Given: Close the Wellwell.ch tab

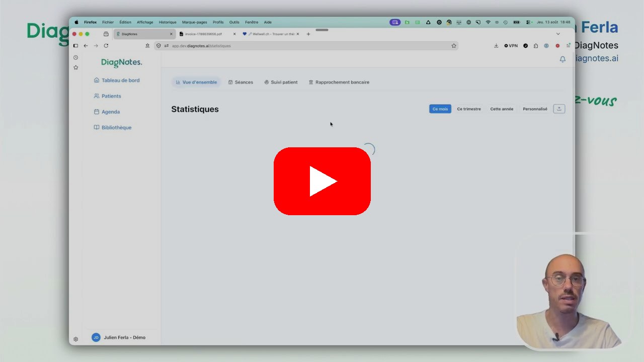Looking at the screenshot, I should [298, 34].
